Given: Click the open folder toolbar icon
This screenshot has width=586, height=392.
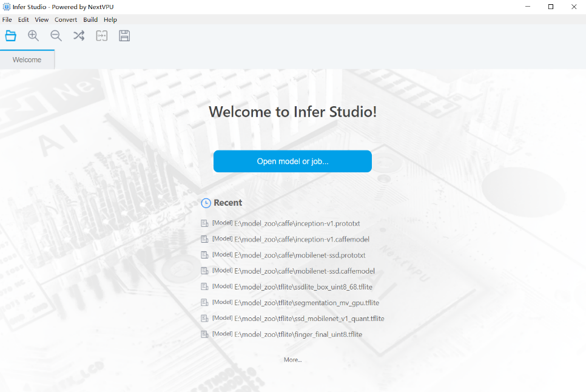Looking at the screenshot, I should pyautogui.click(x=11, y=36).
